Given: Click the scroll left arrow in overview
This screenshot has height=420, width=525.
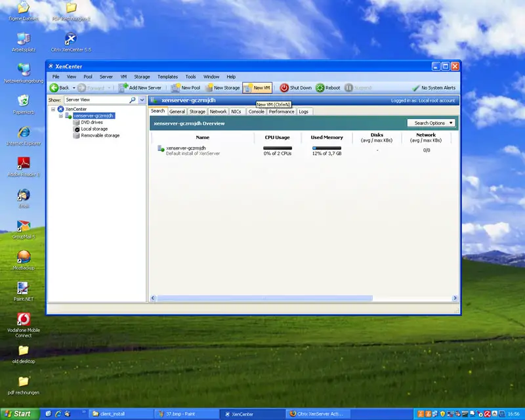Looking at the screenshot, I should tap(153, 298).
